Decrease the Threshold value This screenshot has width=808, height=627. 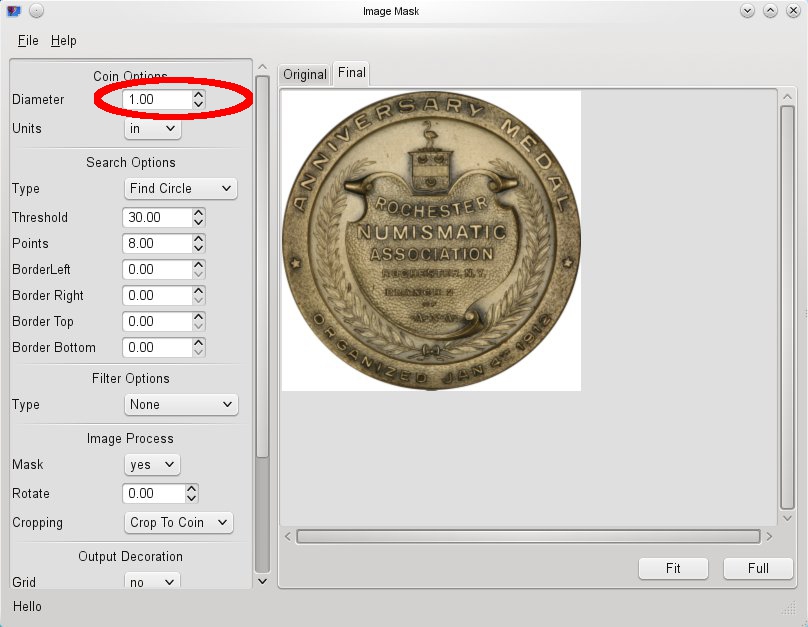click(x=199, y=222)
